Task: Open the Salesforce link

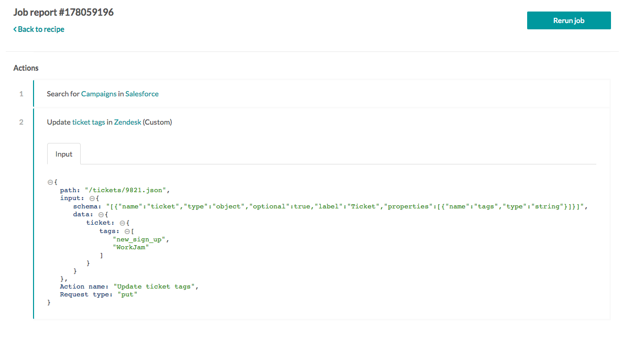Action: pos(142,94)
